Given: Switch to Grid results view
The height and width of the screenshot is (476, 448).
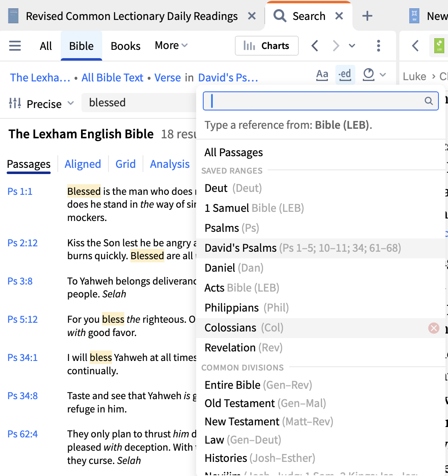Looking at the screenshot, I should click(126, 164).
